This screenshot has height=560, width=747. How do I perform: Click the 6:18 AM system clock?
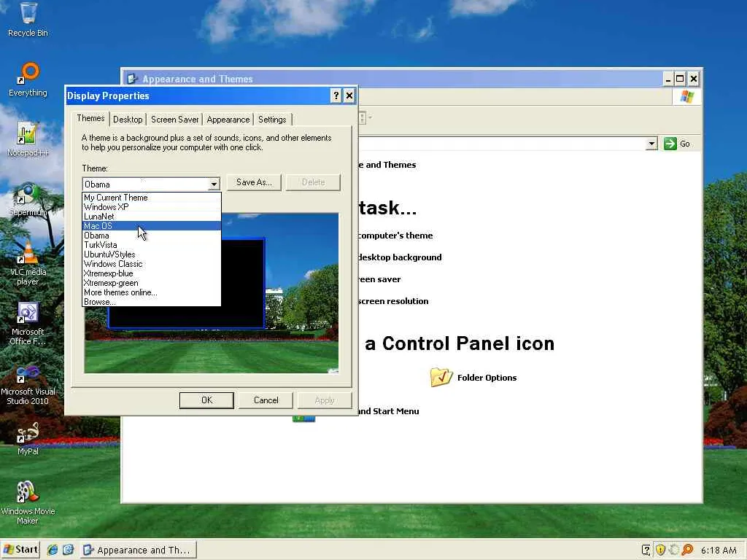(719, 550)
